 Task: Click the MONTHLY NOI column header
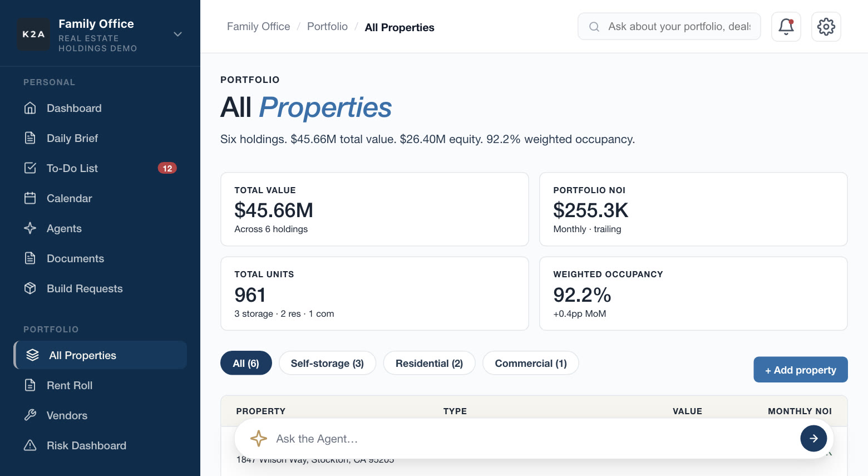point(800,411)
